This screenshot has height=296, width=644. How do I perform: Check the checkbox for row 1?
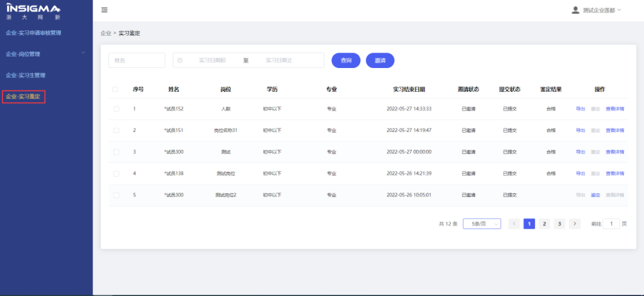click(116, 109)
